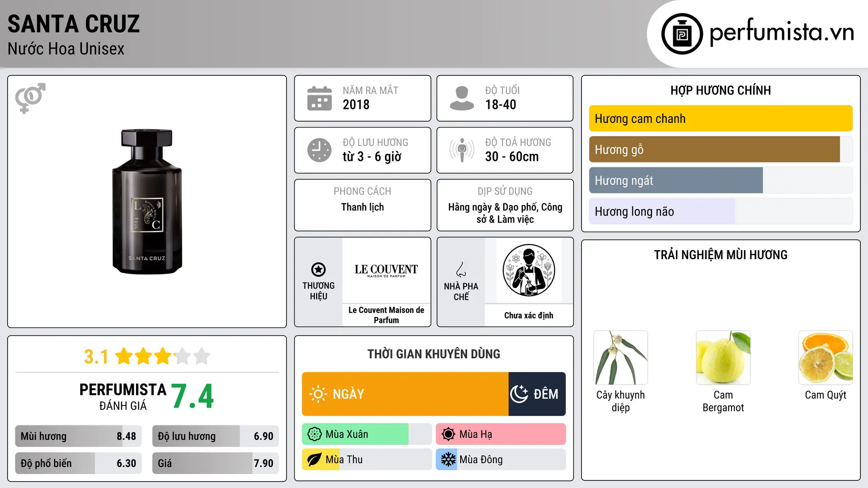Click the PHONG CÁCH label
The height and width of the screenshot is (488, 868).
point(362,191)
